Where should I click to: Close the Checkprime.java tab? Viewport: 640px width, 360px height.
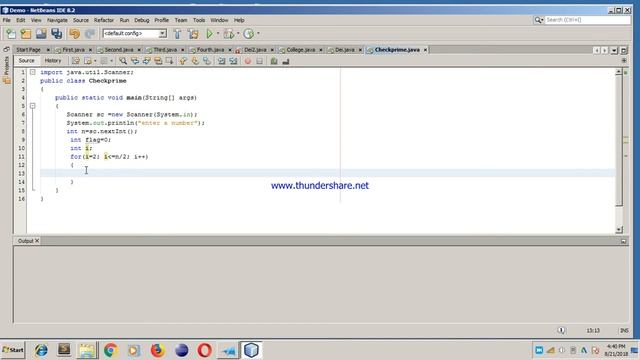pyautogui.click(x=425, y=50)
